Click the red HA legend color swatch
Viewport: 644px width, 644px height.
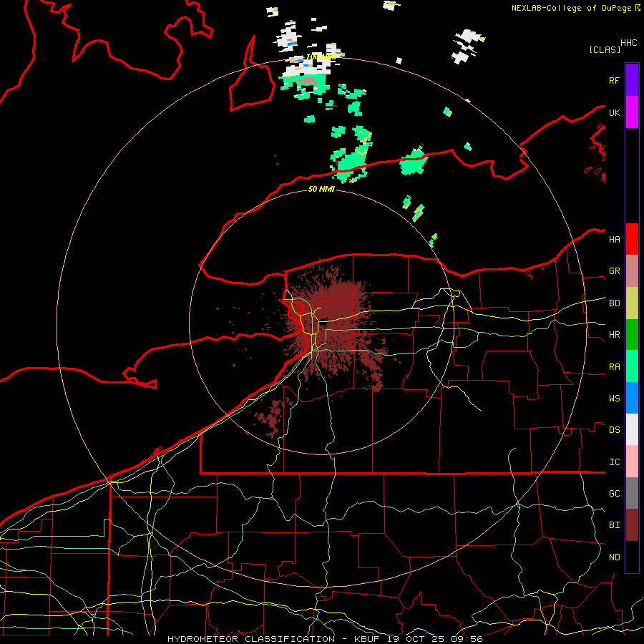[632, 239]
